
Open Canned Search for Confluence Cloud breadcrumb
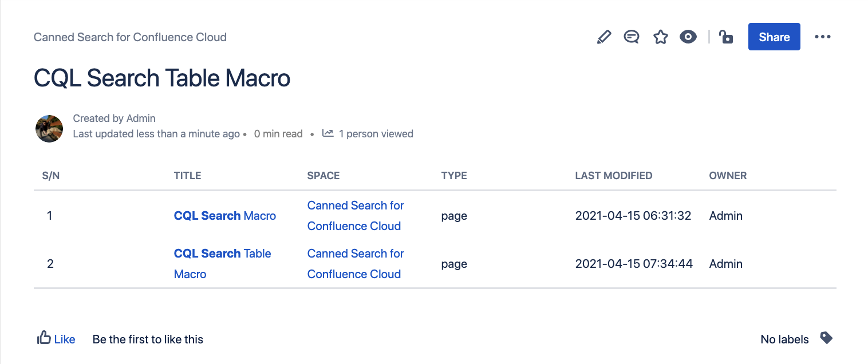(130, 37)
